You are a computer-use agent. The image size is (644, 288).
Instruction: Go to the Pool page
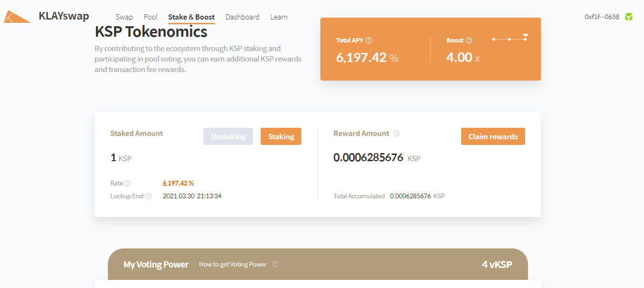coord(150,17)
